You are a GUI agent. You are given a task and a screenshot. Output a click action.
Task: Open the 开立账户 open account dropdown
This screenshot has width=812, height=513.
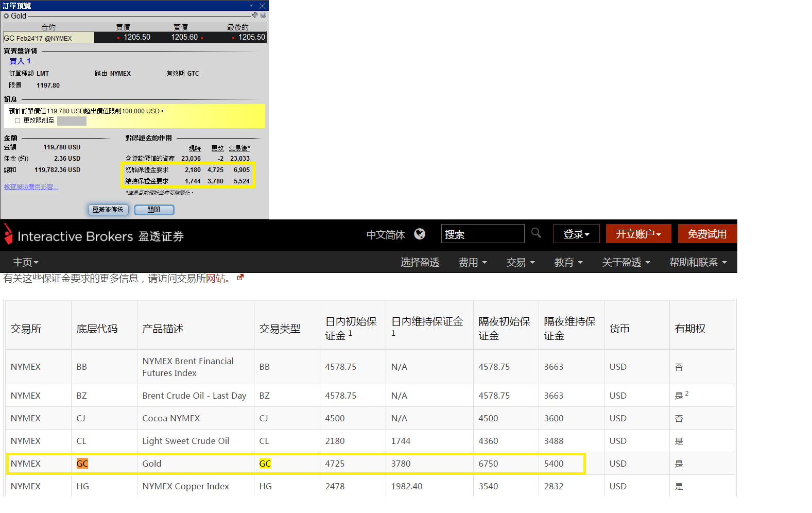(x=638, y=234)
